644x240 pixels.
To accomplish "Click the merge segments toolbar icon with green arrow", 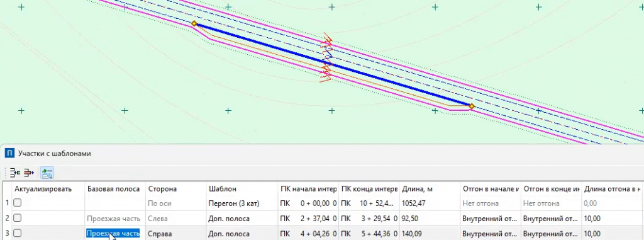I will (15, 173).
